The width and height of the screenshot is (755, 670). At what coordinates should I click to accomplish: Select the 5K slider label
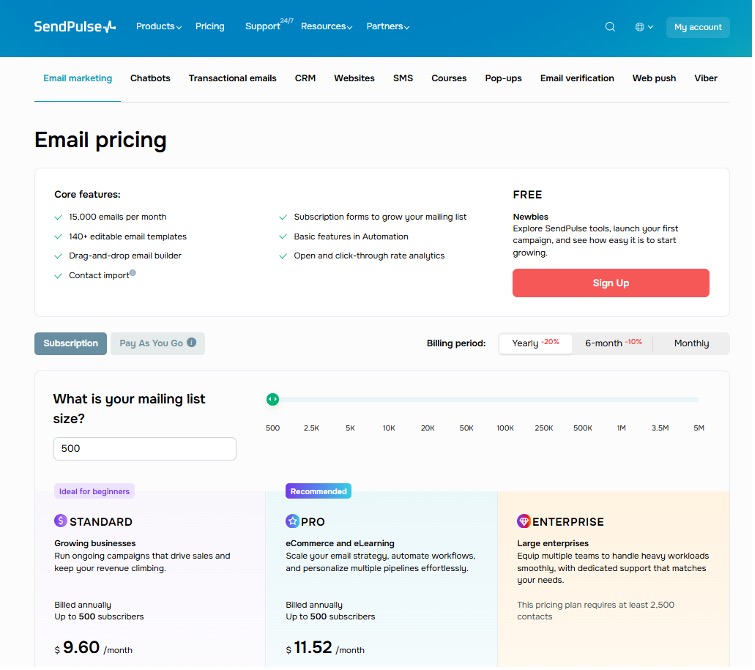click(351, 429)
